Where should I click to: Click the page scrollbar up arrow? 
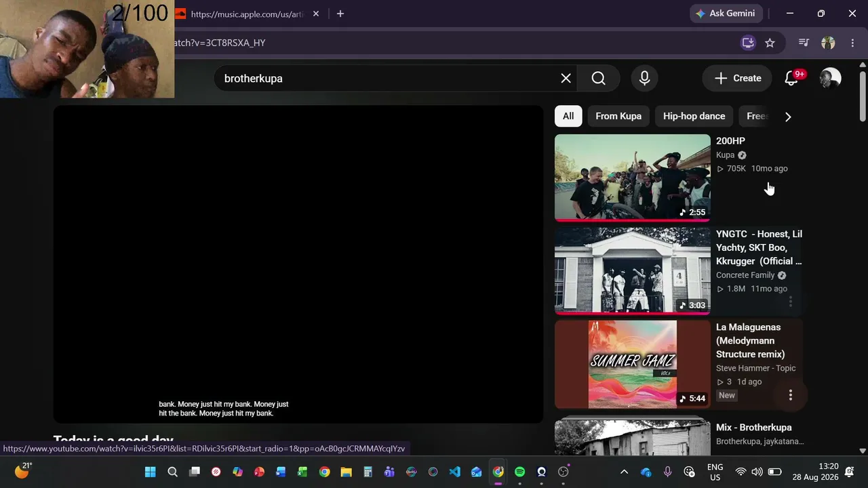pos(863,65)
